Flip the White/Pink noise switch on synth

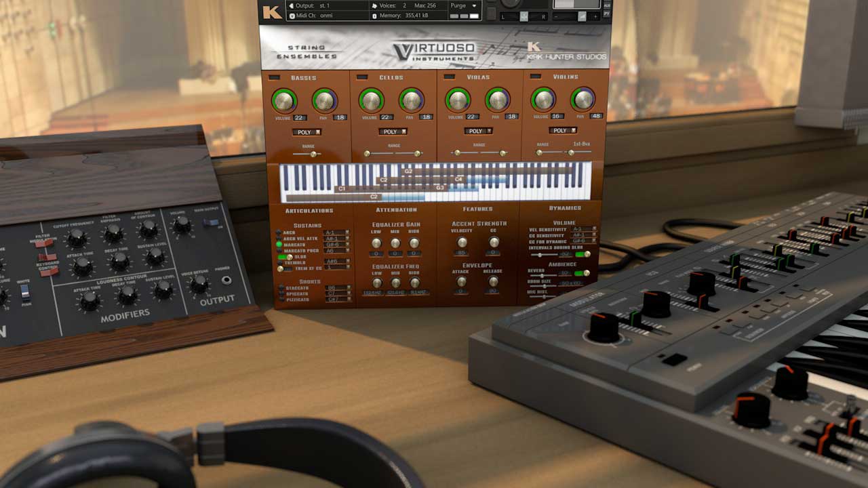pyautogui.click(x=24, y=292)
